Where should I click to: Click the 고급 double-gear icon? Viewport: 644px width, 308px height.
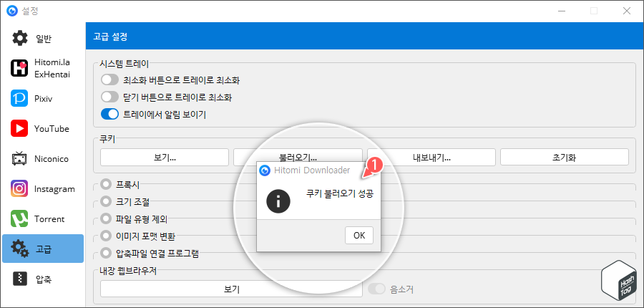coord(19,249)
